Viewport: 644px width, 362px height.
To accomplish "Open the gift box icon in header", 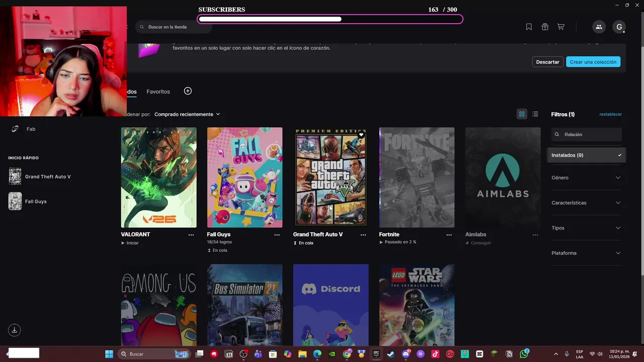I will [x=545, y=27].
